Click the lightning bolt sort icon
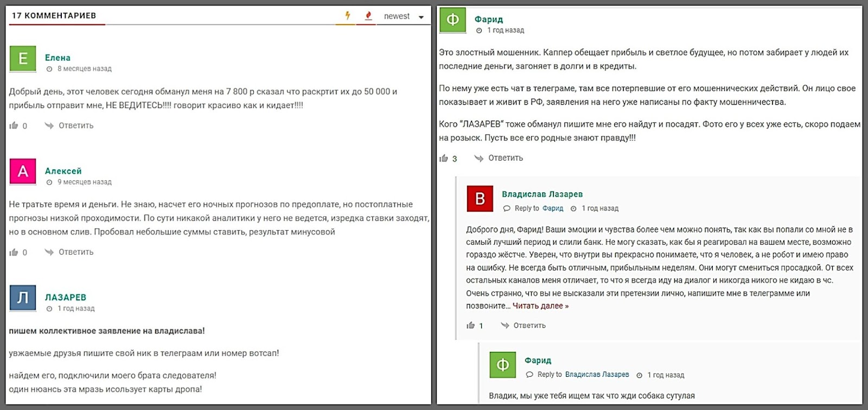 point(347,16)
